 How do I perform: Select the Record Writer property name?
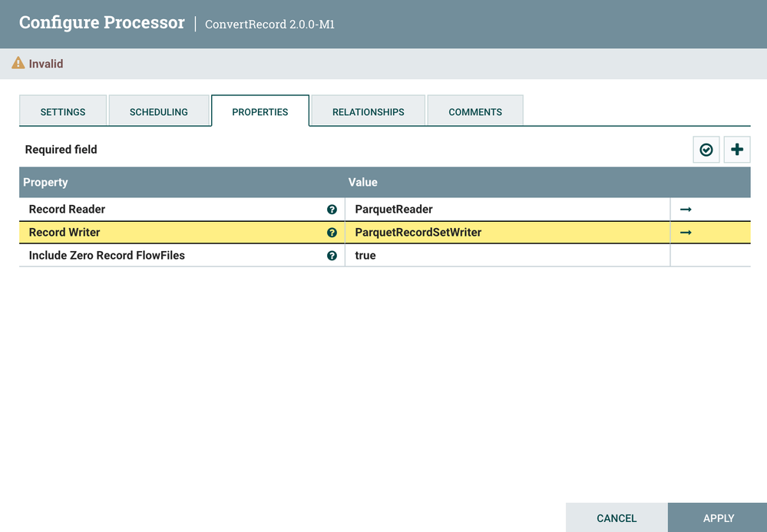click(x=64, y=233)
